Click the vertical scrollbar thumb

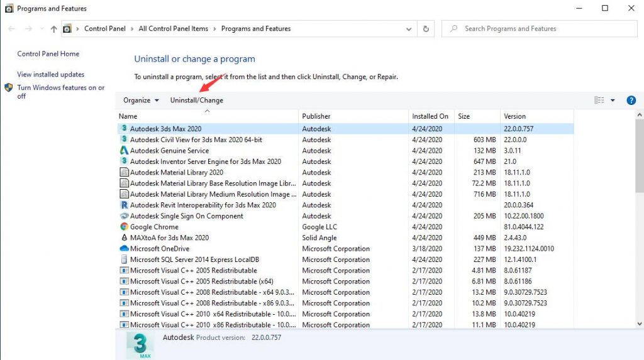(640, 156)
